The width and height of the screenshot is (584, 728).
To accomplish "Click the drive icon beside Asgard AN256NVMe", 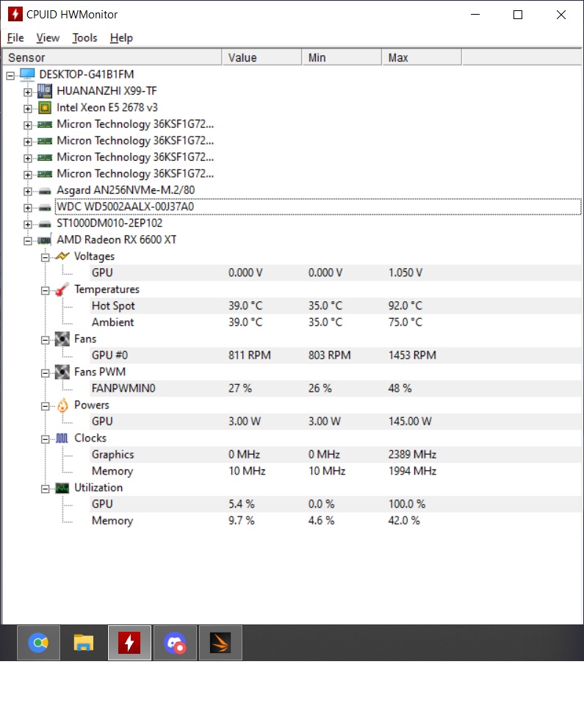I will 45,190.
